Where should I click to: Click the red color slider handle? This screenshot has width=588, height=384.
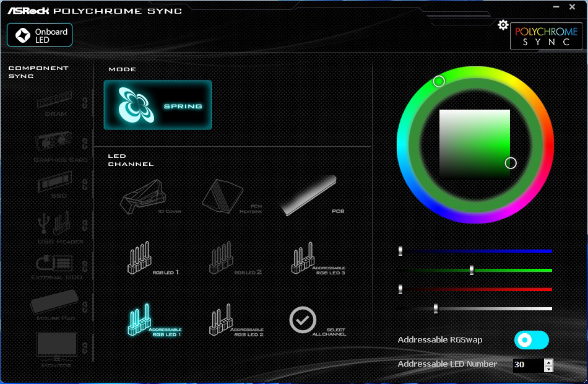(x=400, y=289)
